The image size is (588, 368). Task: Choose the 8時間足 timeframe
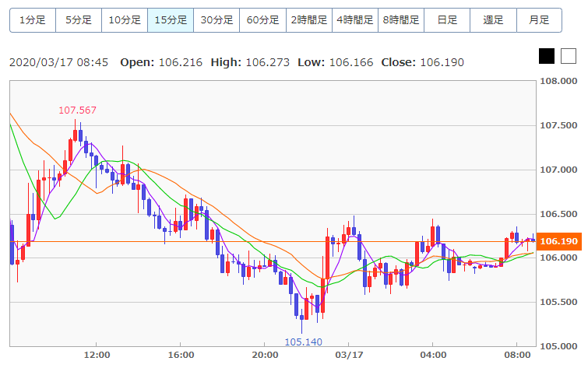tap(401, 20)
